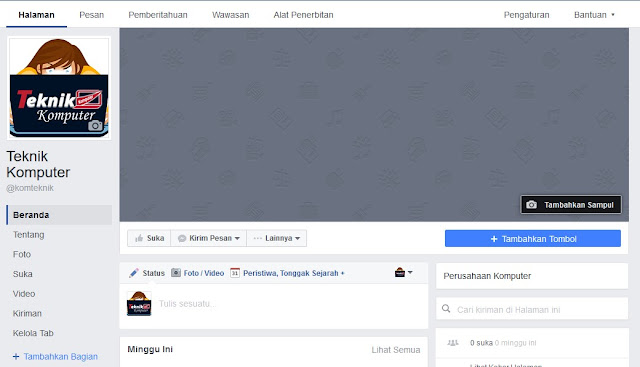640x367 pixels.
Task: Click the @komteknik username
Action: point(30,188)
